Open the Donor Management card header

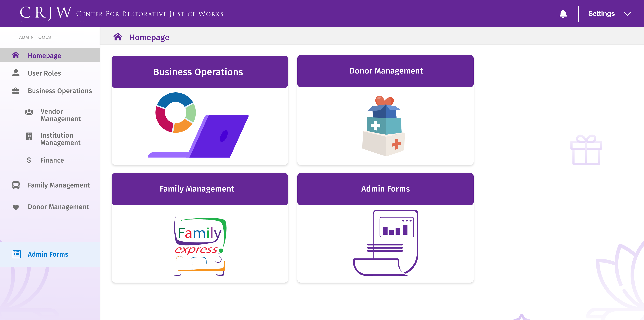pos(385,71)
